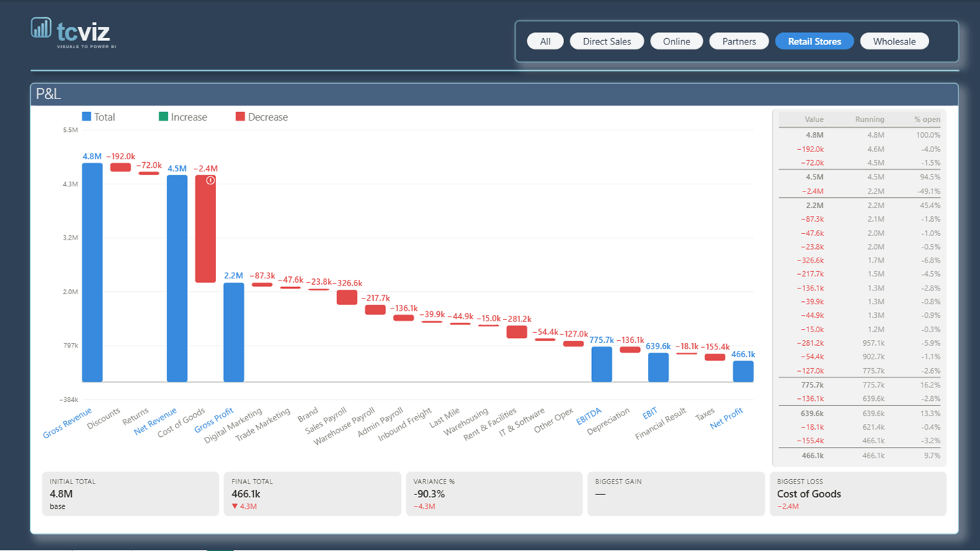Viewport: 980px width, 551px height.
Task: Click the EBIT 639.6k bar
Action: (x=658, y=367)
